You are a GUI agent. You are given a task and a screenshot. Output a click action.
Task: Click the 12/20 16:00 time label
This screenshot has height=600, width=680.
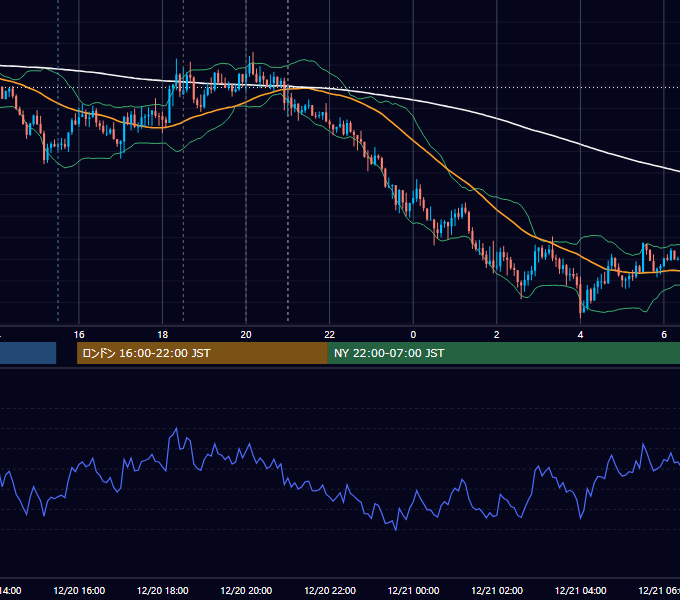(79, 590)
